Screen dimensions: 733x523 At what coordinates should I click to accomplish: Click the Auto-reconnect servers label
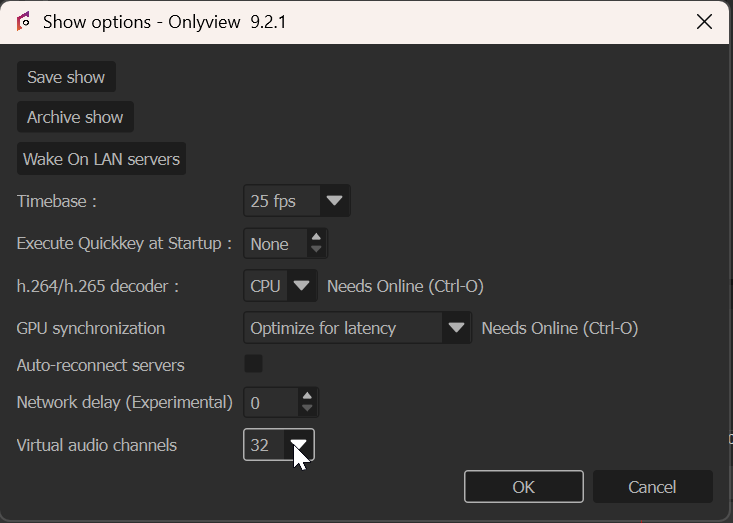point(101,365)
